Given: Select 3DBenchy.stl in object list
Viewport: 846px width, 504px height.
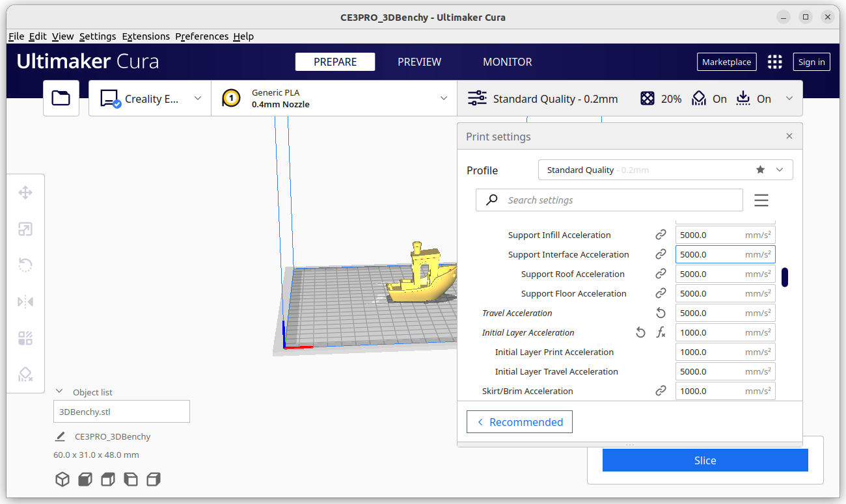Looking at the screenshot, I should coord(122,412).
